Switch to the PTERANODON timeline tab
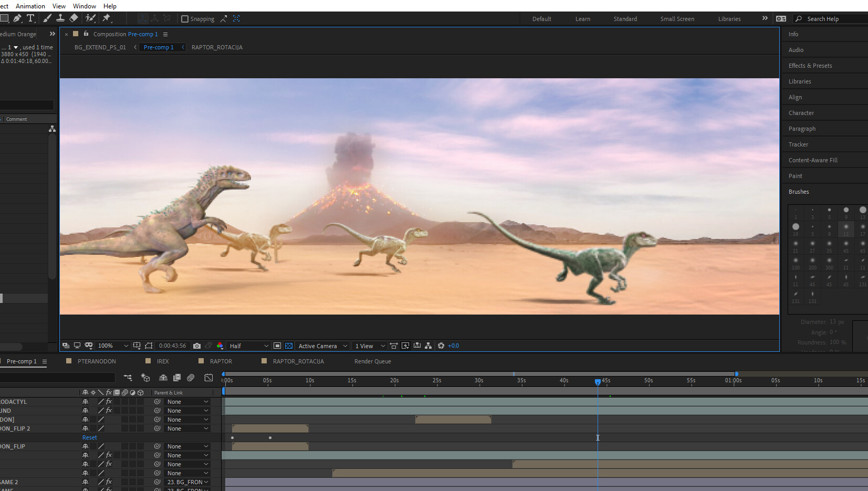868x491 pixels. coord(97,361)
